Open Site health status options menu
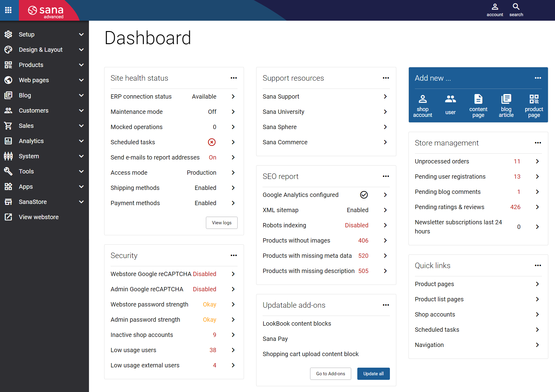Viewport: 555px width, 392px height. click(234, 78)
